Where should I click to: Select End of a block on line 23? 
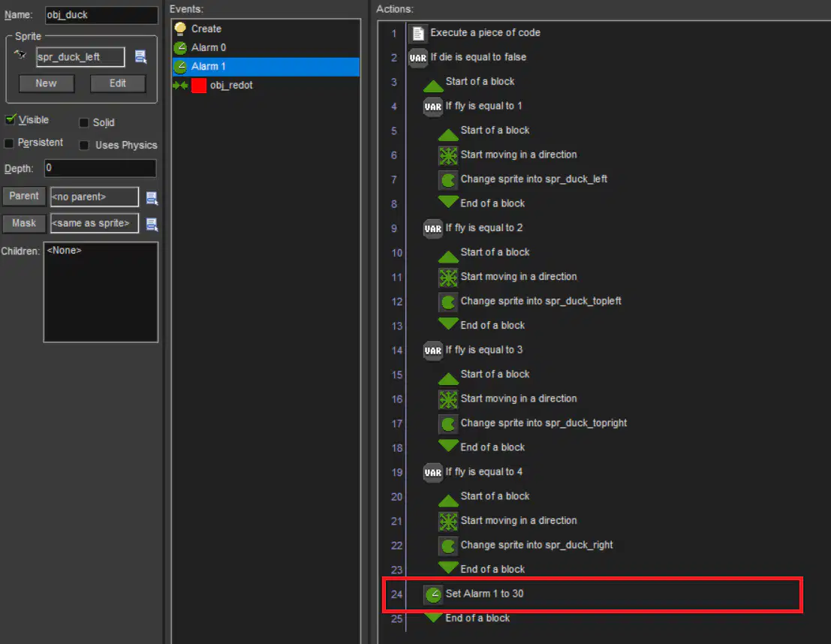tap(481, 569)
